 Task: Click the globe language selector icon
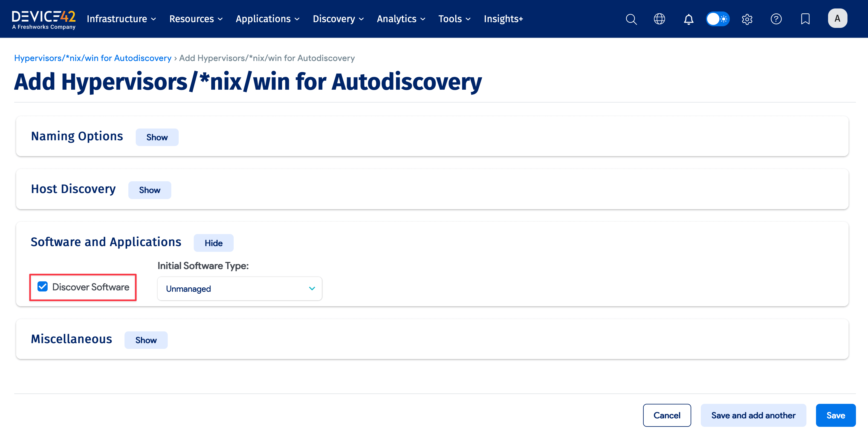click(x=660, y=19)
